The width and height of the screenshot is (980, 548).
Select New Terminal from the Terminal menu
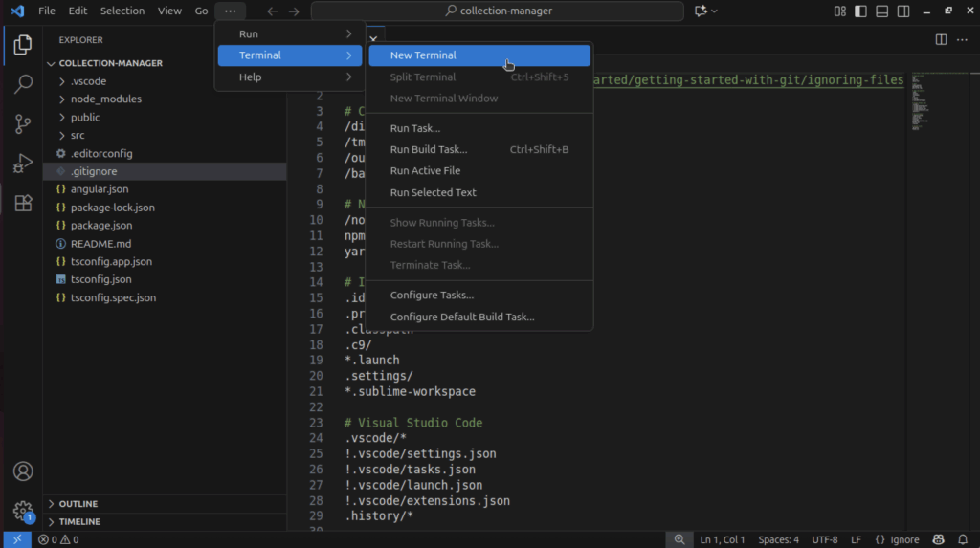pos(423,55)
